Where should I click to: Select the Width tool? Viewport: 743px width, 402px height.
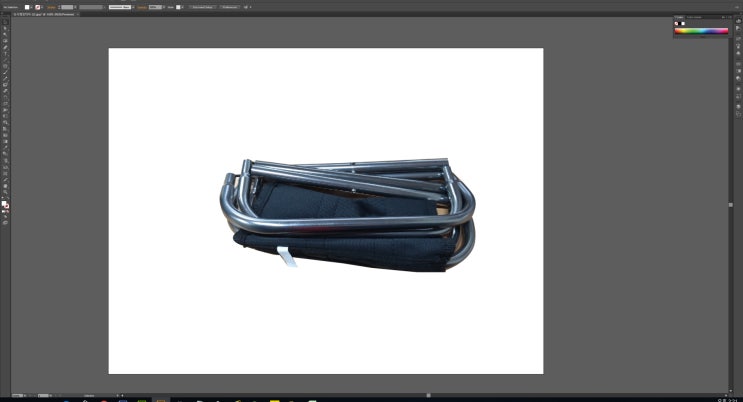pyautogui.click(x=5, y=110)
